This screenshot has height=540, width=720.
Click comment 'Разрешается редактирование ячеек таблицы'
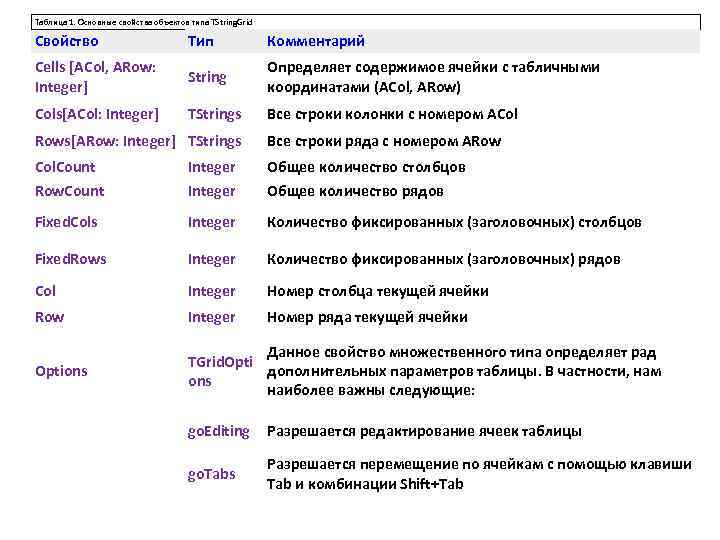(424, 431)
